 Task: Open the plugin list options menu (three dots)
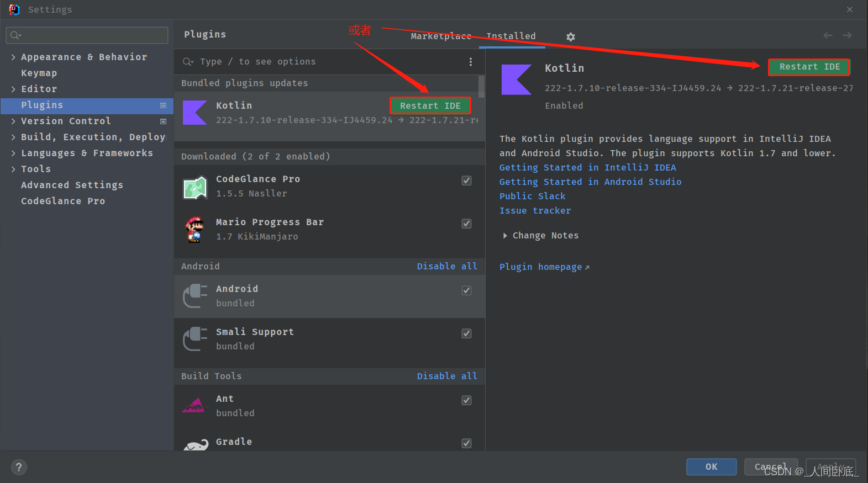471,62
